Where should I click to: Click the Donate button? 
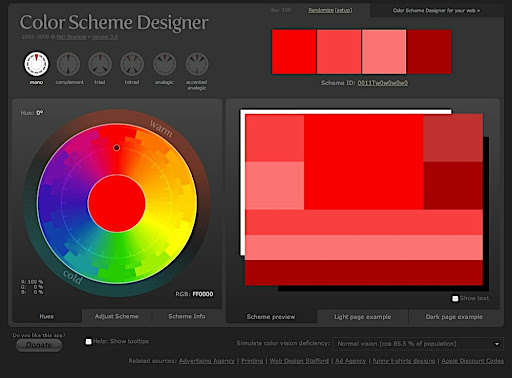click(x=39, y=345)
